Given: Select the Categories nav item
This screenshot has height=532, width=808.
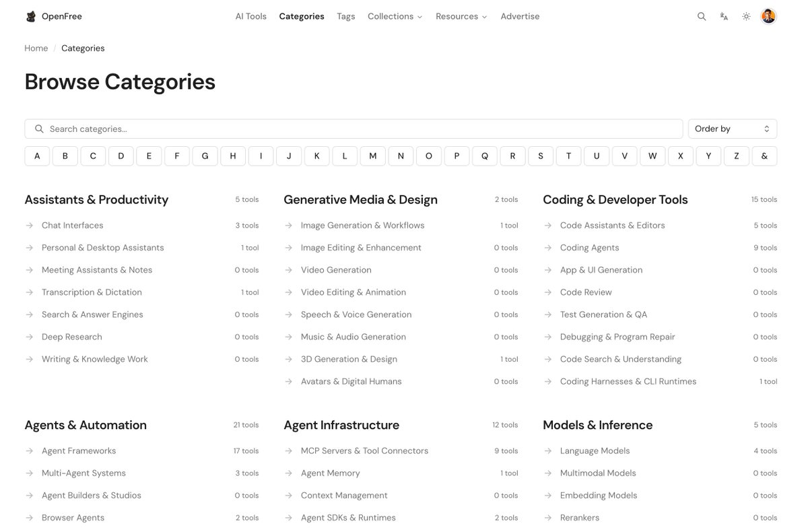Looking at the screenshot, I should pyautogui.click(x=302, y=16).
